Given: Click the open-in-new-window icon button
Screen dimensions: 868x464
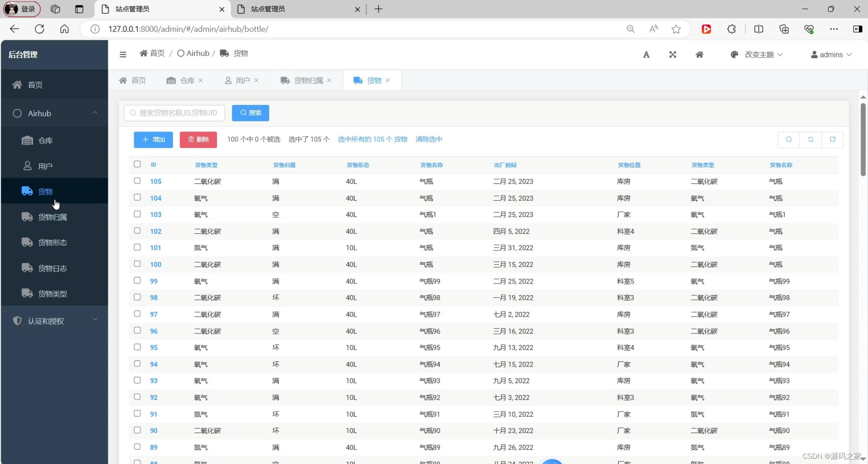Looking at the screenshot, I should (x=832, y=139).
